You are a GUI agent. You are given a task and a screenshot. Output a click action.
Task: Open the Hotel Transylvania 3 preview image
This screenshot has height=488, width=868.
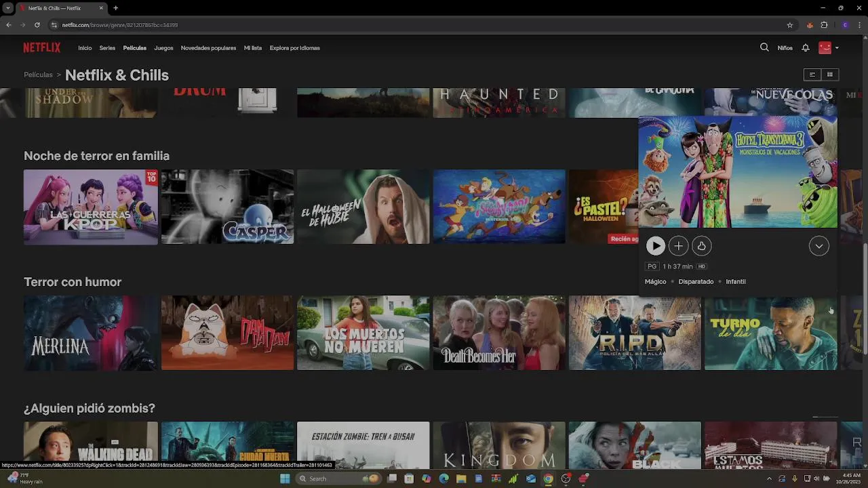click(738, 172)
